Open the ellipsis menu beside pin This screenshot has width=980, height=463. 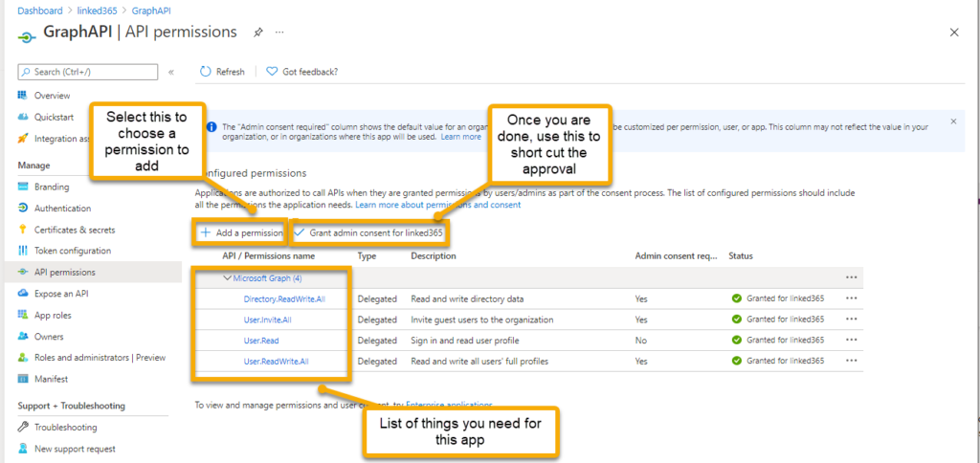pos(279,32)
